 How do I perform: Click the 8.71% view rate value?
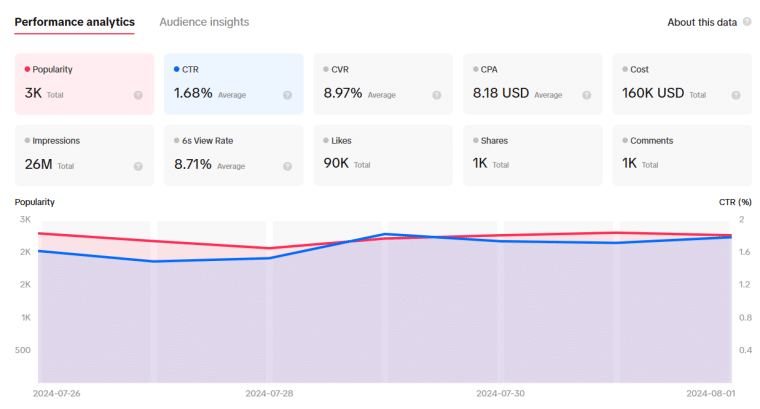[192, 164]
